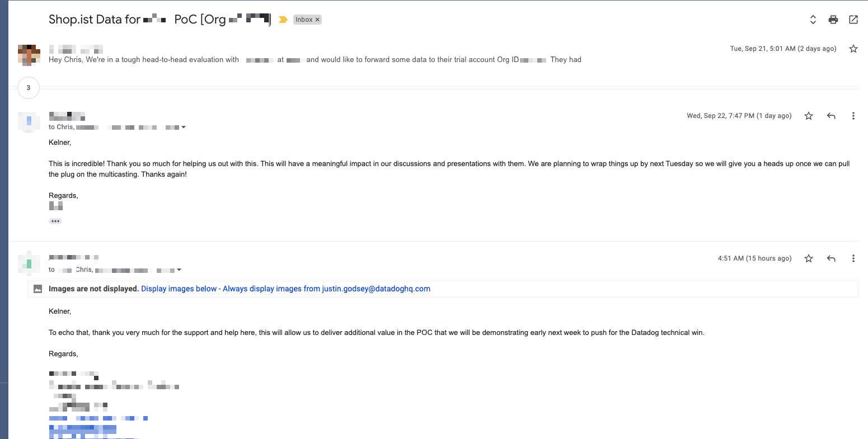The width and height of the screenshot is (868, 439).
Task: Reply to the Wed, Sep 22 message
Action: point(831,116)
